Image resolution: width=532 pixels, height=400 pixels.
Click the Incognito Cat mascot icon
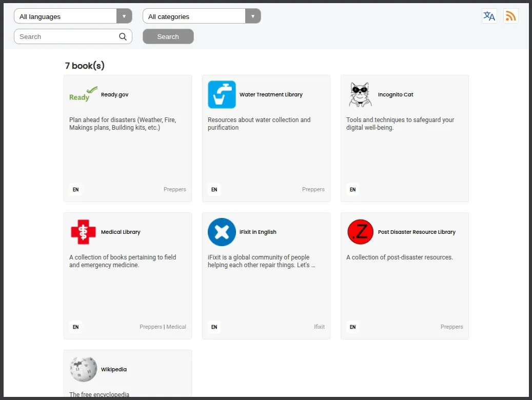point(360,94)
